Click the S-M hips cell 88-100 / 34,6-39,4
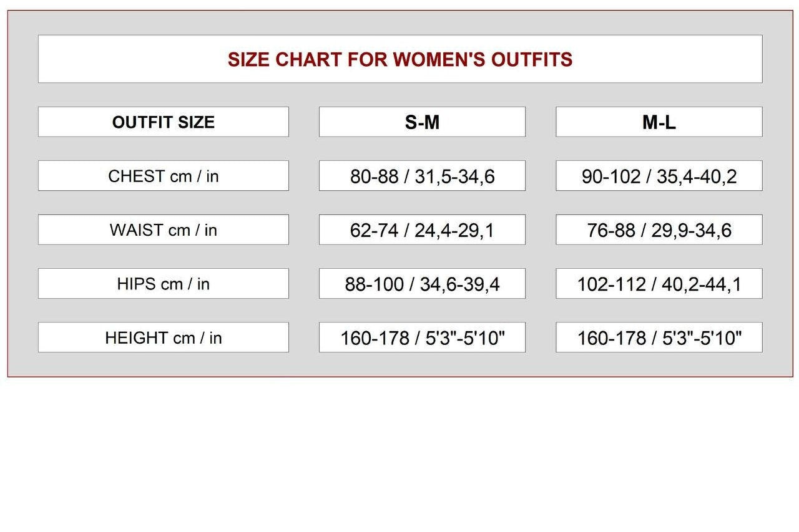This screenshot has height=532, width=799. (423, 284)
